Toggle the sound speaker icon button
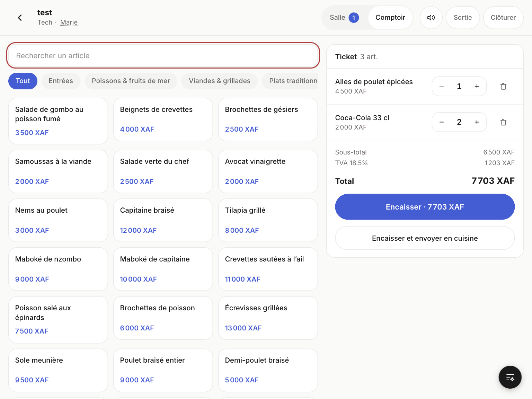The height and width of the screenshot is (399, 532). [x=431, y=18]
